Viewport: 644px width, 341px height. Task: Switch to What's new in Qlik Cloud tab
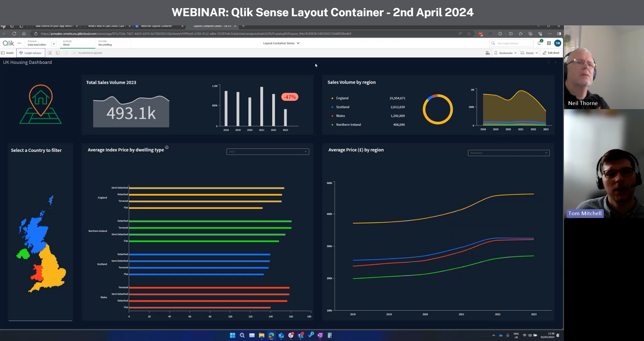tap(106, 26)
